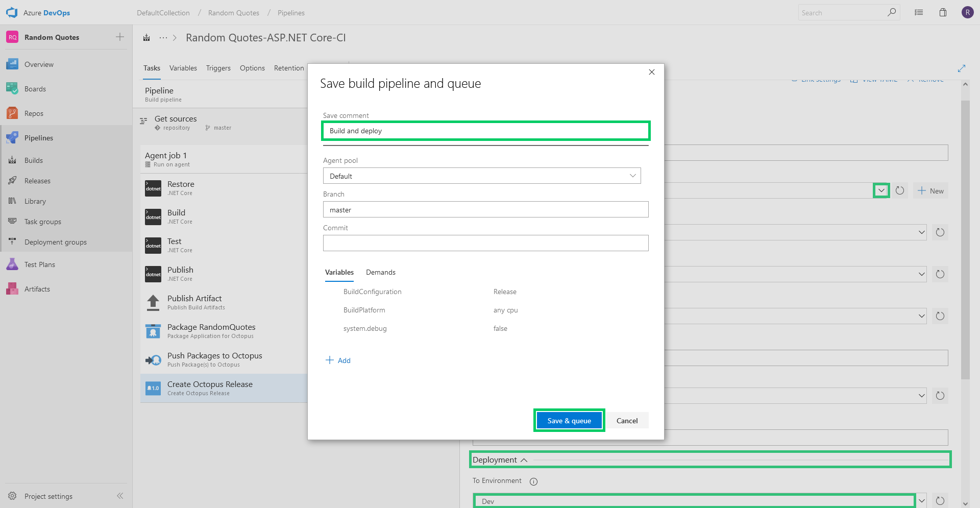Screen dimensions: 980x508
Task: Select the Publish .NET Core task
Action: (x=224, y=274)
